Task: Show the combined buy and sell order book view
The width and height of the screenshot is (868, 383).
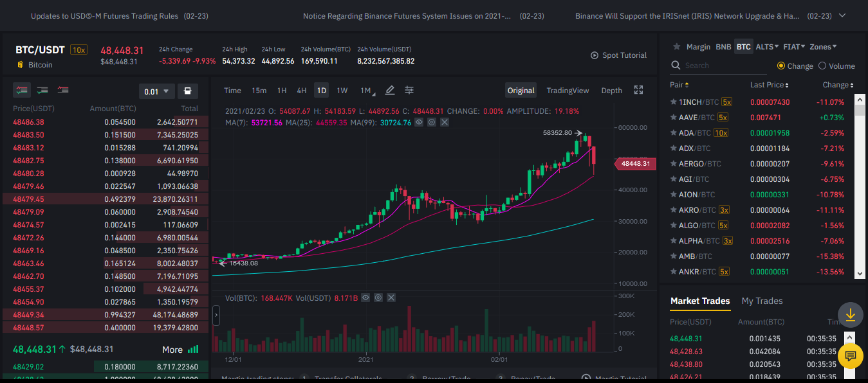Action: pos(22,91)
